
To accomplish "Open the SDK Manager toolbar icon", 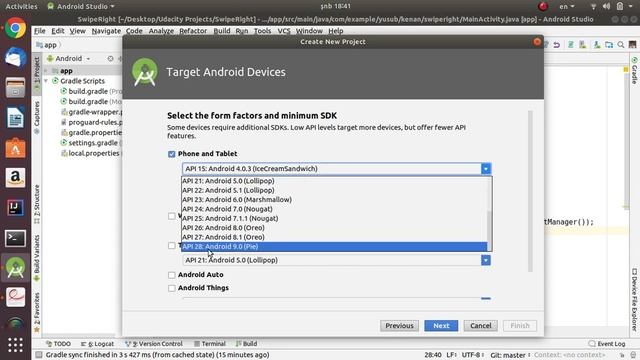I will pos(597,45).
